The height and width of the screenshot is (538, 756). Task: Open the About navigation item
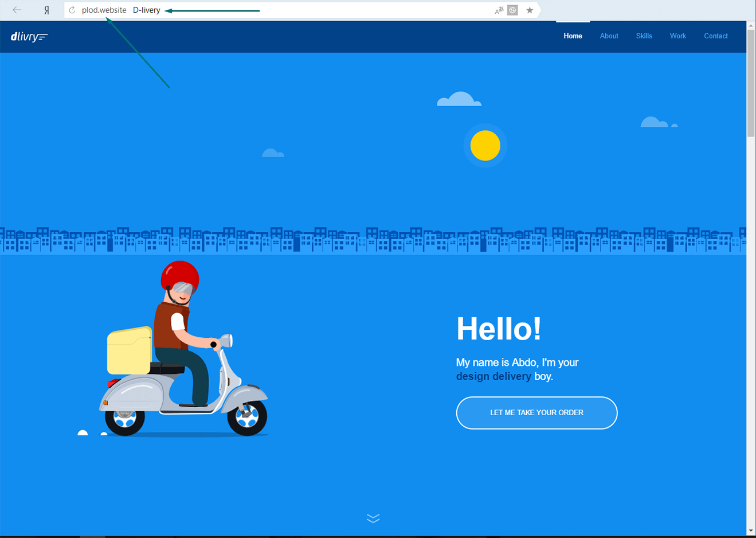pos(609,36)
